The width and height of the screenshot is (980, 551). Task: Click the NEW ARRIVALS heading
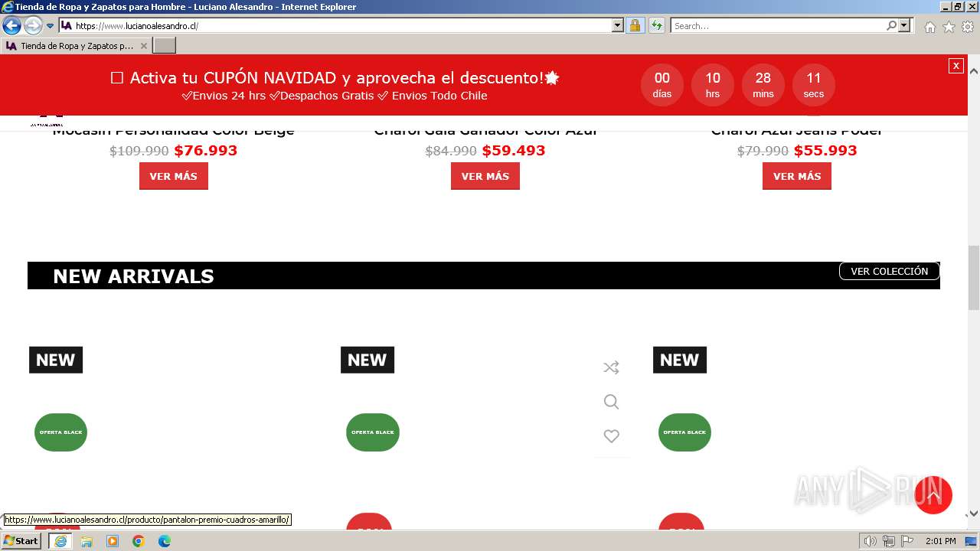[x=133, y=276]
